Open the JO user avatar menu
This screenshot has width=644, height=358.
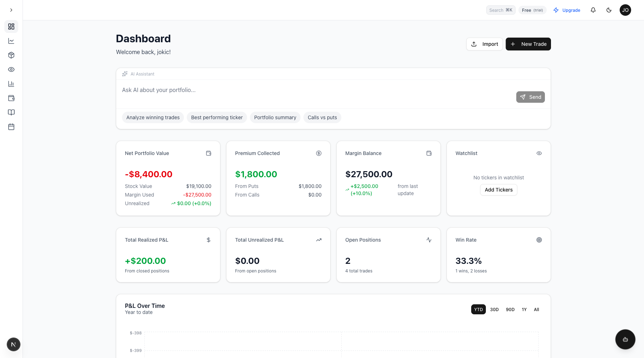[x=625, y=10]
